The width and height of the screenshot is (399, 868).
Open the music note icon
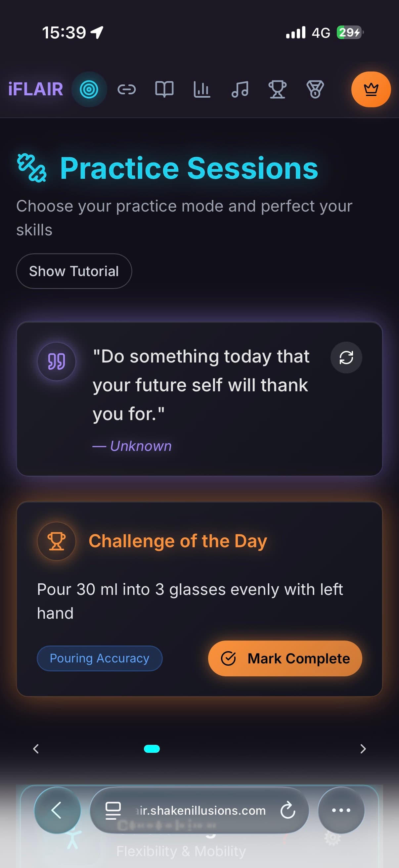pyautogui.click(x=240, y=89)
